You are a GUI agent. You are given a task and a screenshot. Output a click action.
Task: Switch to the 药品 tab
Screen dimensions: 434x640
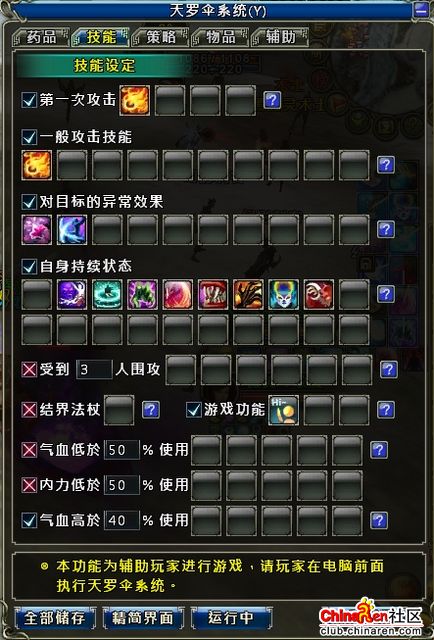(x=40, y=37)
